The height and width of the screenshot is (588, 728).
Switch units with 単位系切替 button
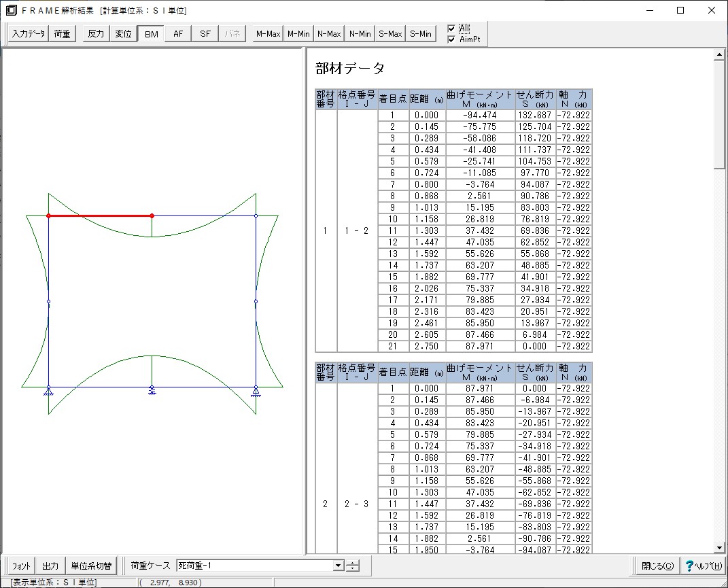[x=92, y=566]
